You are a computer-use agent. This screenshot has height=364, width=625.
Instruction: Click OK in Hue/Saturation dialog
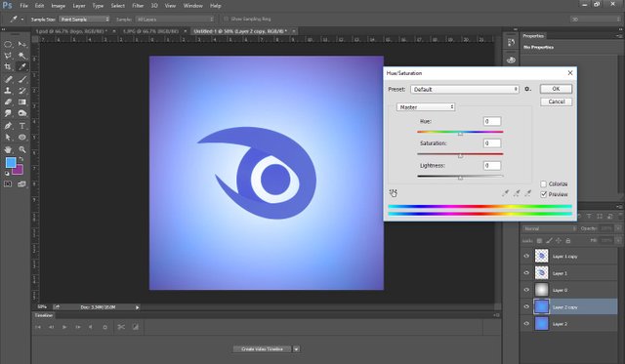click(556, 89)
